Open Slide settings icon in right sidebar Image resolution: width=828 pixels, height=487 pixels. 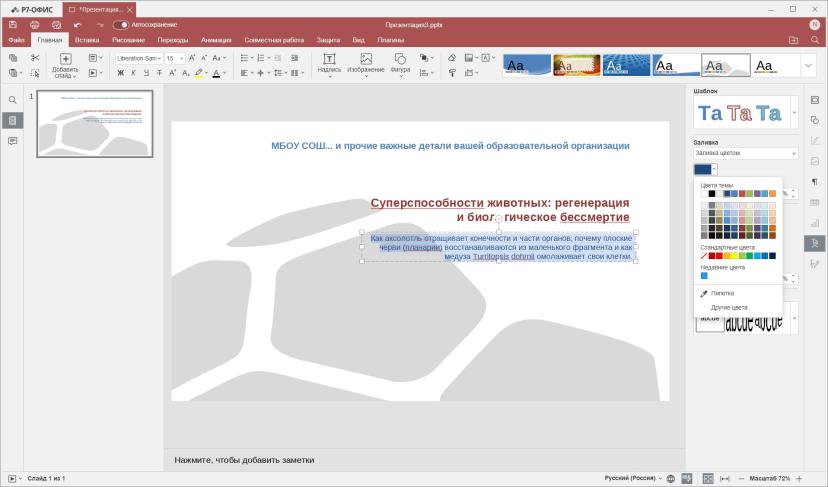[815, 100]
